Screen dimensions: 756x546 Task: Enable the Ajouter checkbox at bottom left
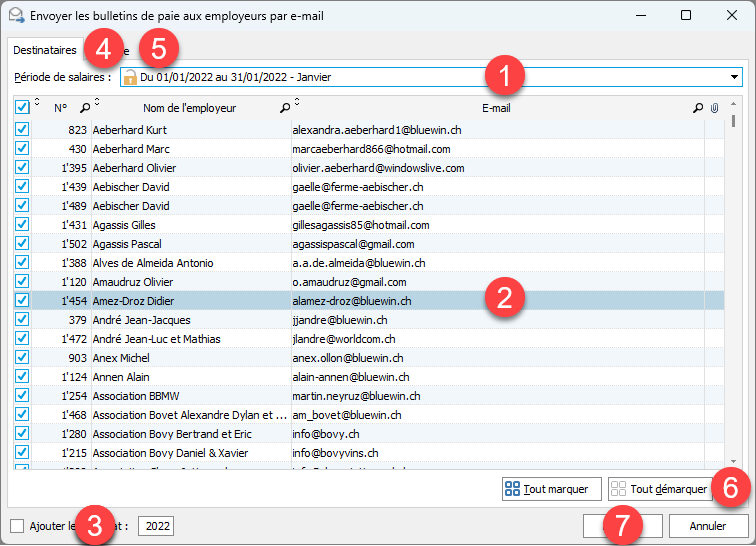click(17, 526)
